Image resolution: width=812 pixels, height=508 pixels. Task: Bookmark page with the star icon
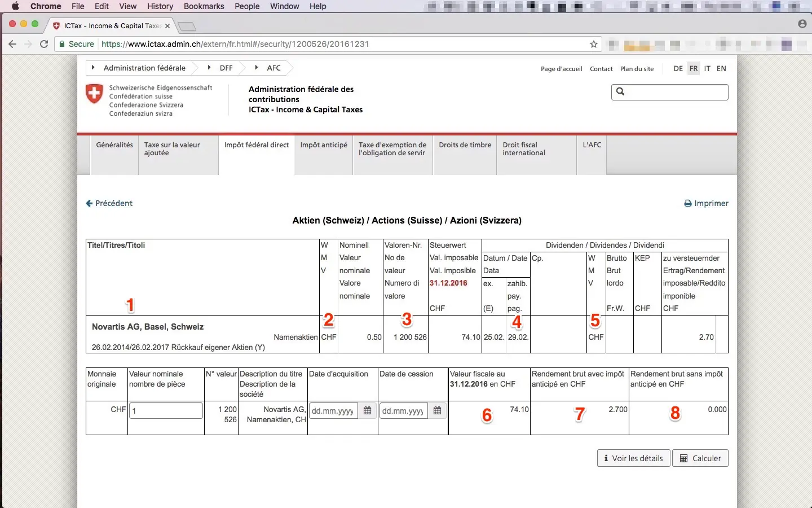pos(594,44)
